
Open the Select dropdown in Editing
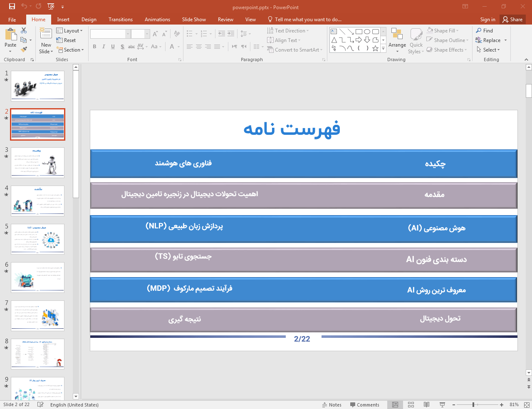[488, 50]
